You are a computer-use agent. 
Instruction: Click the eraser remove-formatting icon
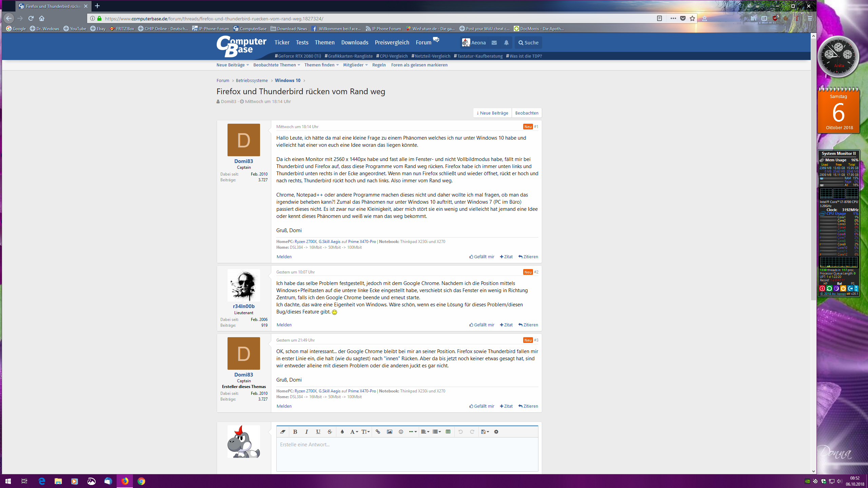coord(282,432)
